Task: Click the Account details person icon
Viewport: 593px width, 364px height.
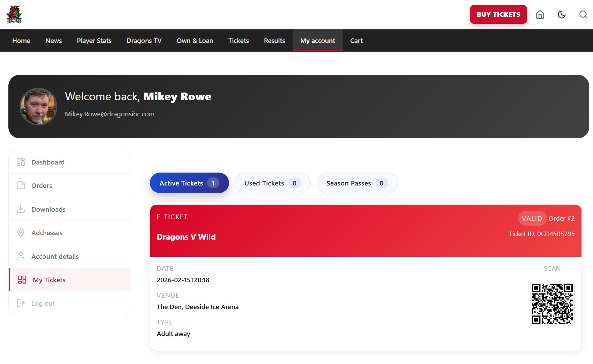Action: pyautogui.click(x=21, y=256)
